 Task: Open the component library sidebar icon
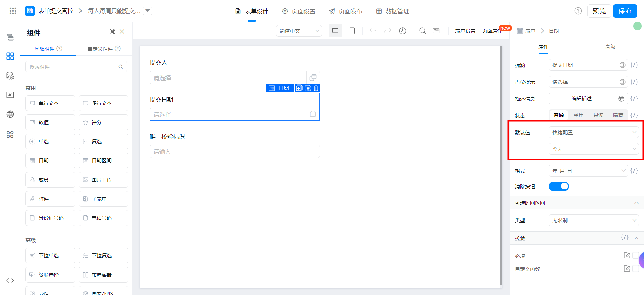coord(10,56)
